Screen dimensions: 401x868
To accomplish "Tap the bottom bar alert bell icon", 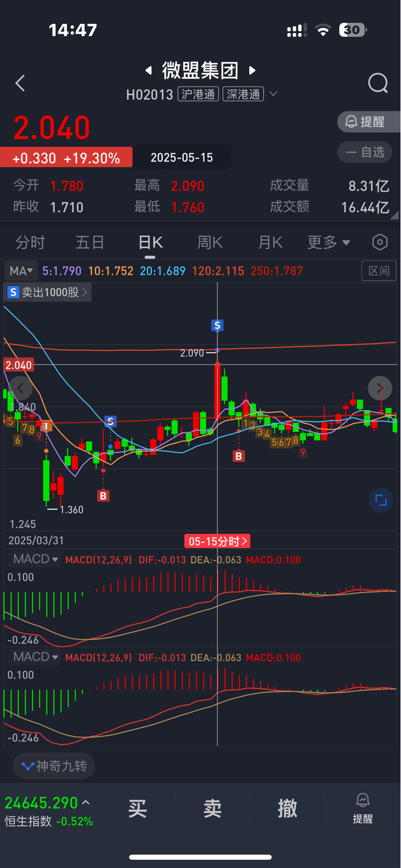I will pos(362,808).
